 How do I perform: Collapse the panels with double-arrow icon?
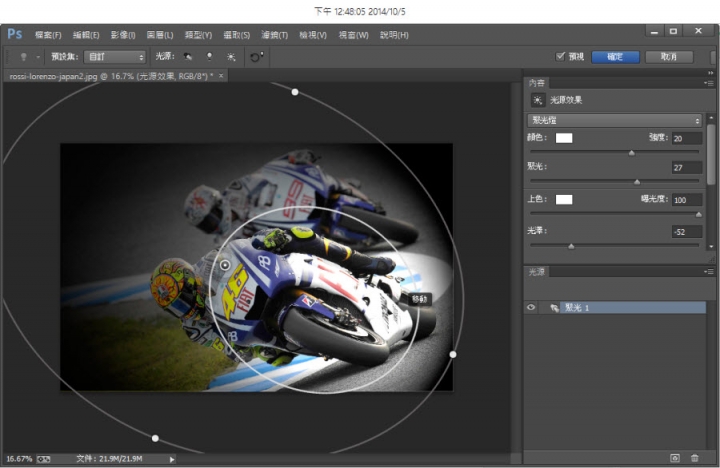click(710, 73)
